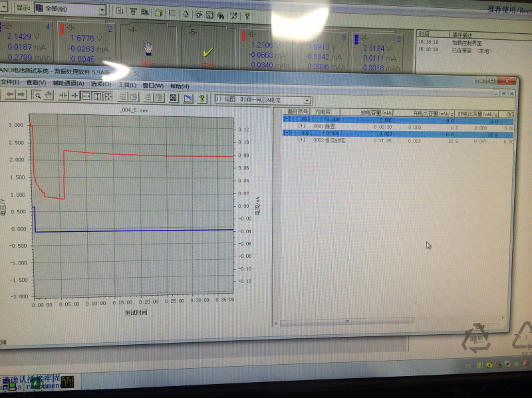This screenshot has height=398, width=532.
Task: Click the 放电比容量/mAh/g column header
Action: click(x=477, y=114)
